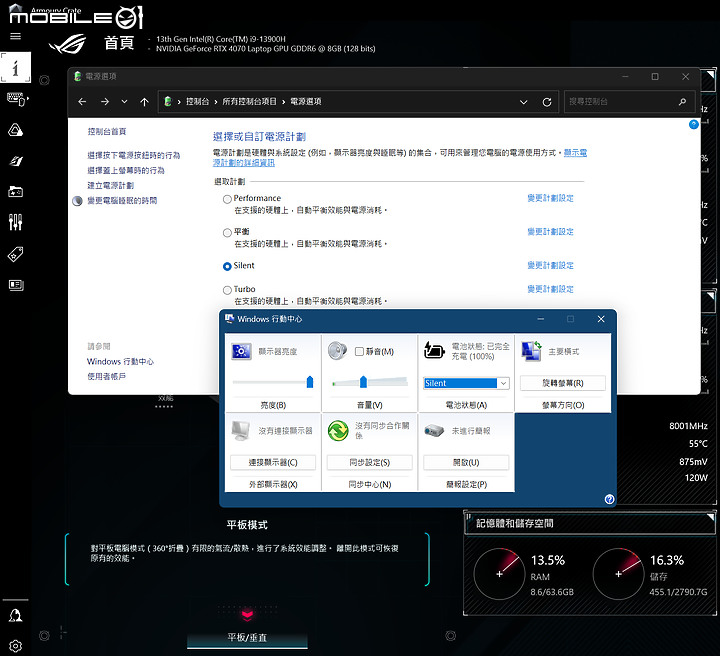Image resolution: width=720 pixels, height=656 pixels.
Task: Click the 同步設定(S) button
Action: (370, 463)
